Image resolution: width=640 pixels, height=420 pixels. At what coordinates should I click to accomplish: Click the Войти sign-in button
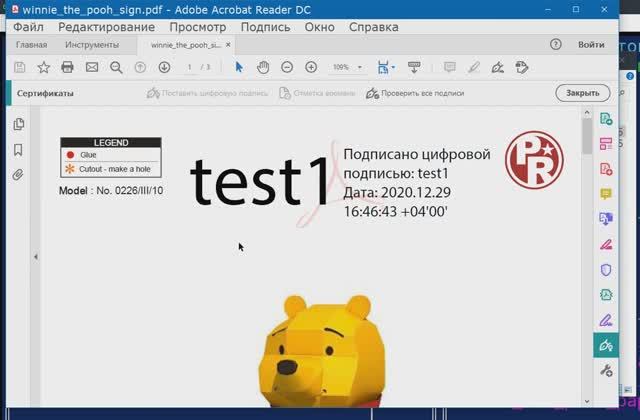pos(591,44)
